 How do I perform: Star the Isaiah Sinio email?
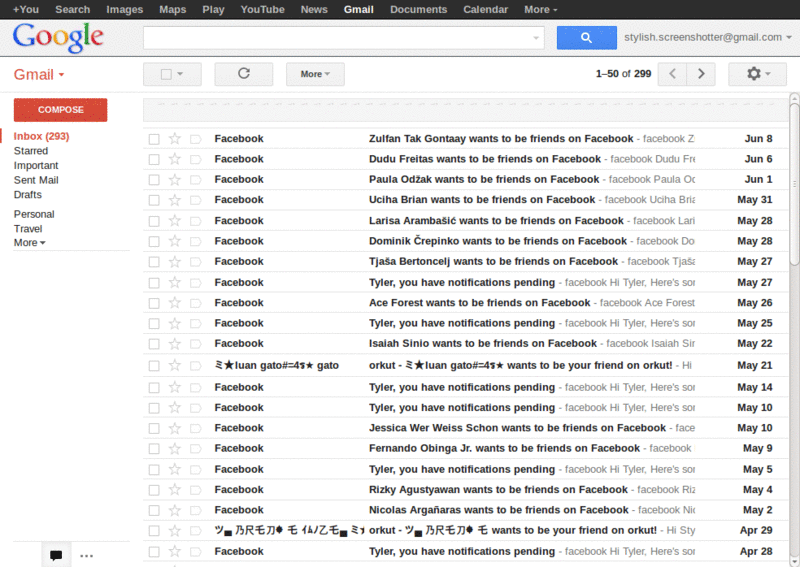(174, 344)
